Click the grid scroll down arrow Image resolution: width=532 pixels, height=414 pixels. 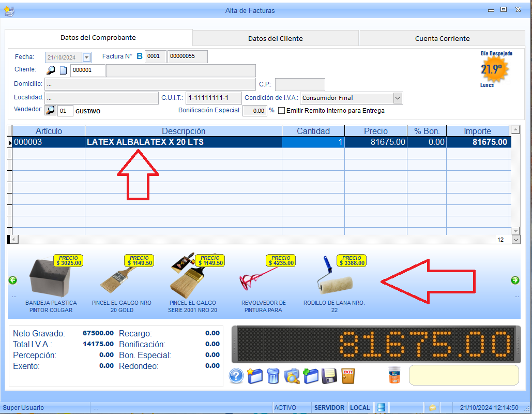point(516,231)
